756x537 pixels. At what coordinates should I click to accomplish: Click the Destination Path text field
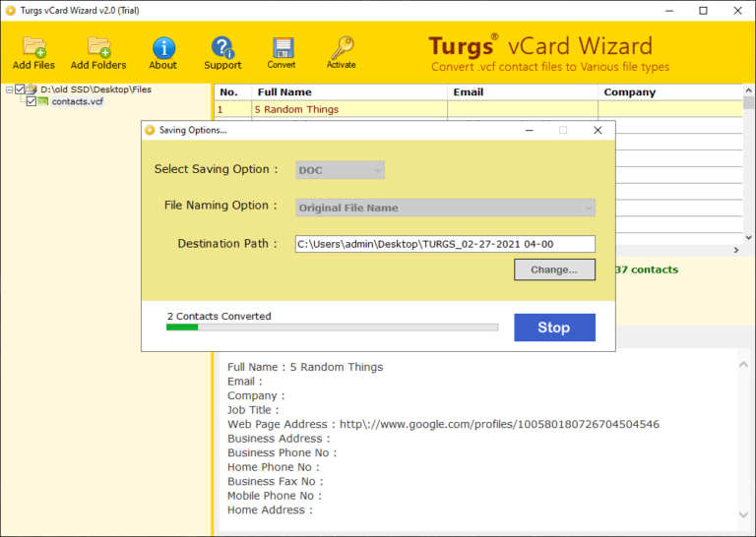pyautogui.click(x=445, y=244)
